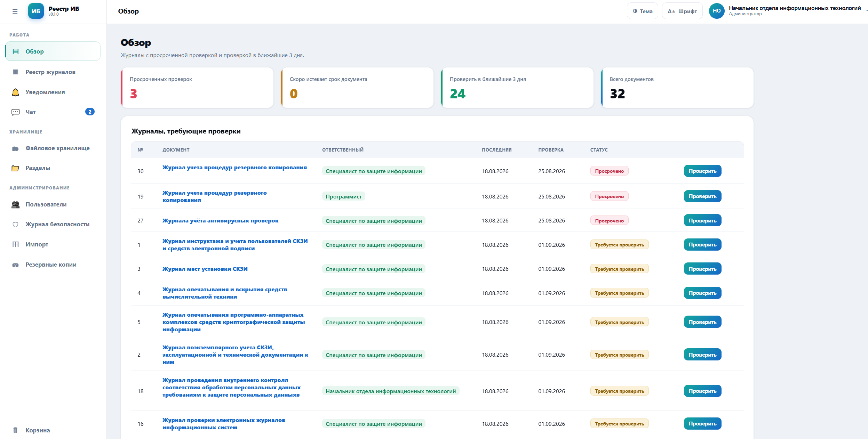Expand the user profile dropdown arrow
Viewport: 868px width, 439px height.
click(867, 11)
